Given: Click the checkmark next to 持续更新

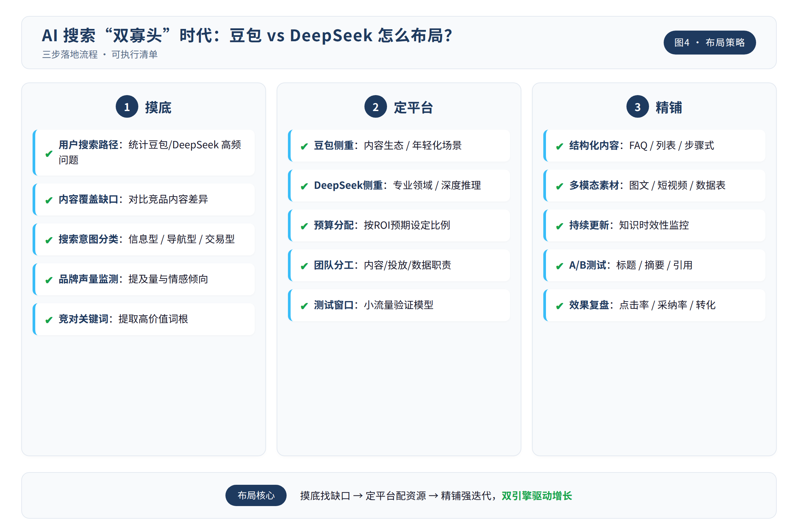Looking at the screenshot, I should coord(560,226).
